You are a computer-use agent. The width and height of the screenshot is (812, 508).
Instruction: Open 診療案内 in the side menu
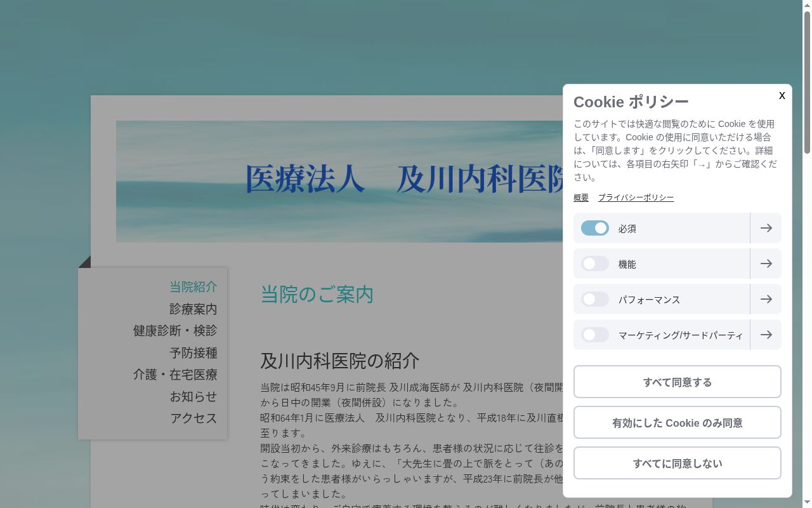(193, 309)
